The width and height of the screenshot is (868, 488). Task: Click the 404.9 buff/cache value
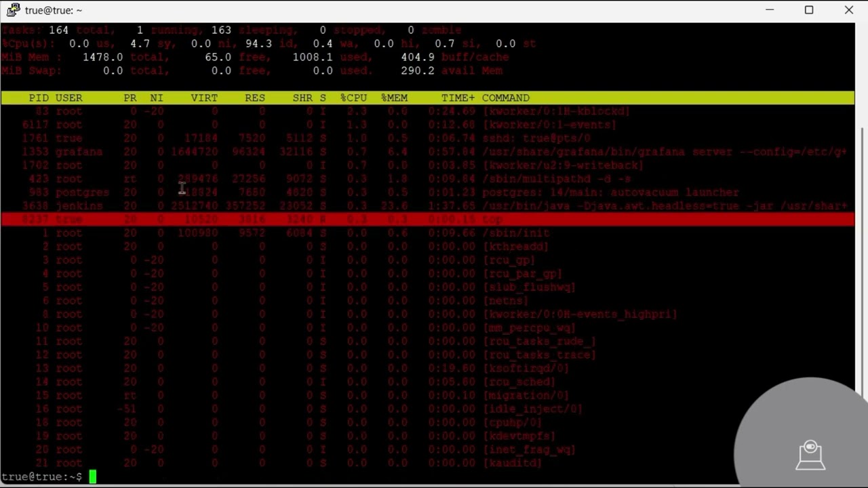[x=418, y=57]
